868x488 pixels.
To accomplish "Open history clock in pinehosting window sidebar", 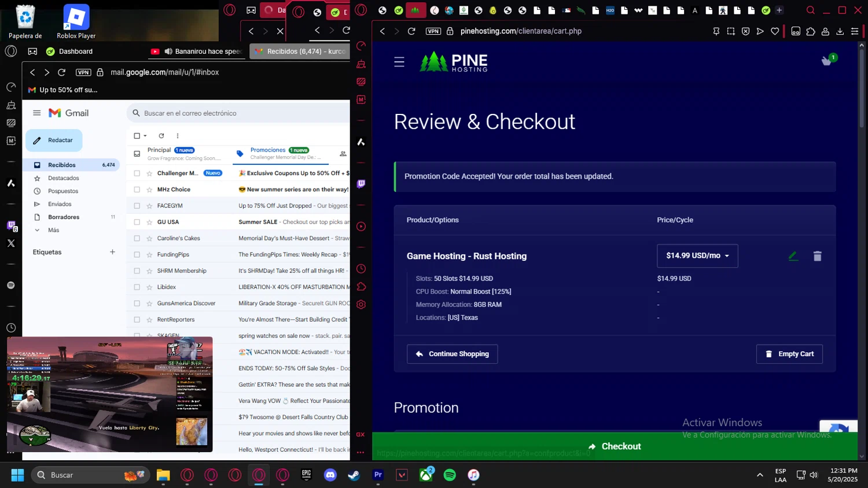I will tap(361, 269).
